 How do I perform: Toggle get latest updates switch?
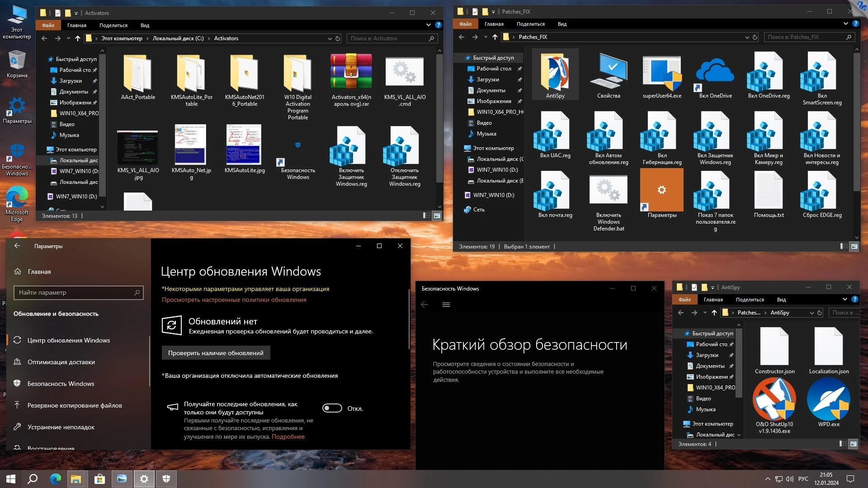click(x=332, y=408)
